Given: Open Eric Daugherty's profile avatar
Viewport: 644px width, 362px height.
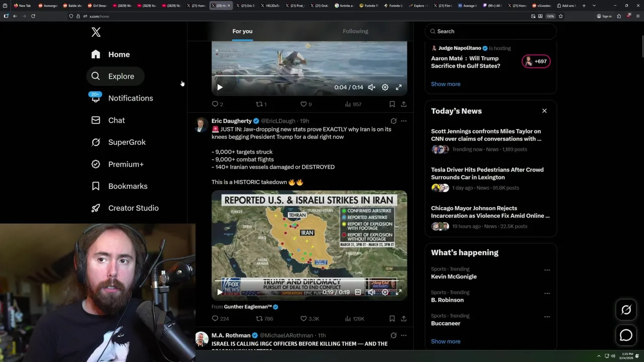Looking at the screenshot, I should click(201, 125).
